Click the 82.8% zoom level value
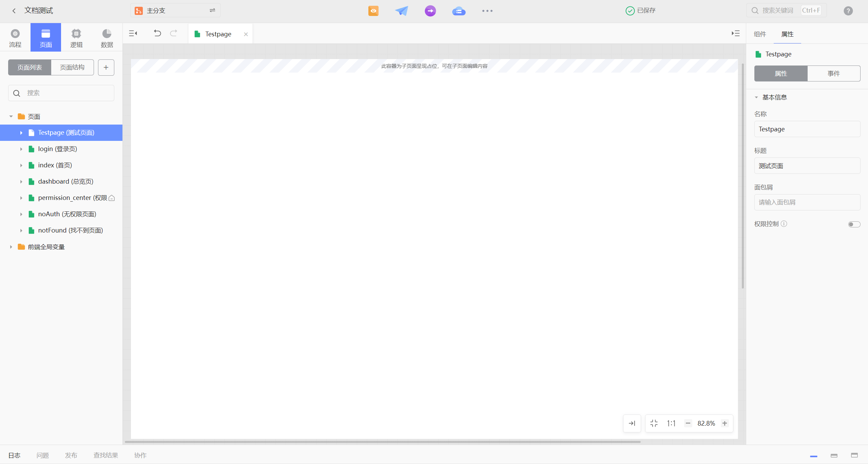The image size is (868, 464). click(706, 423)
